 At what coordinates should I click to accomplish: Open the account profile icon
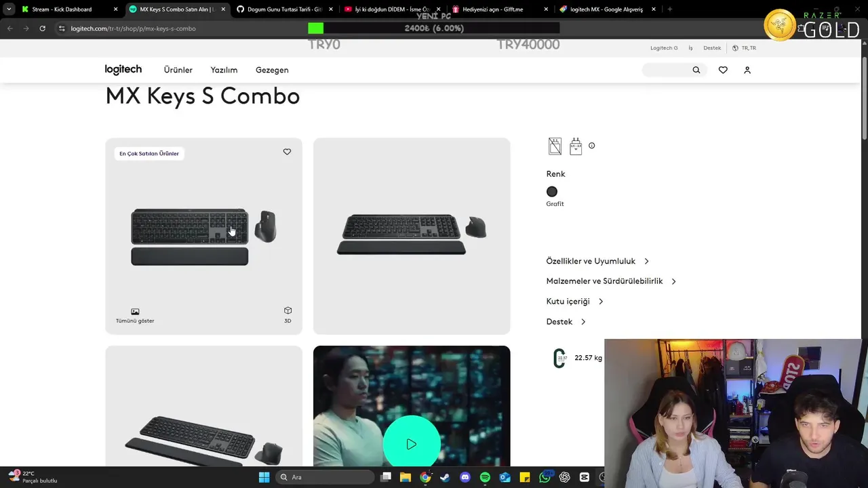pyautogui.click(x=747, y=70)
